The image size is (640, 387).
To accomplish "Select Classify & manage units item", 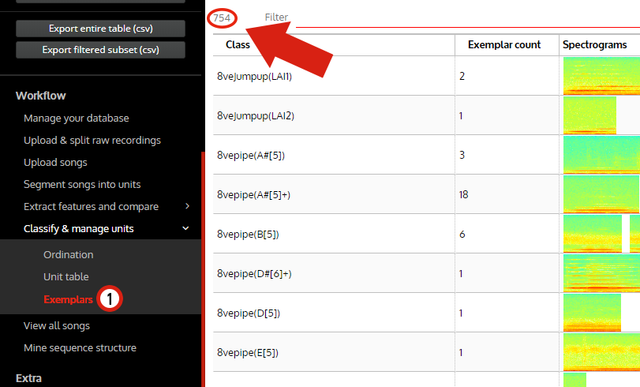I will click(79, 229).
